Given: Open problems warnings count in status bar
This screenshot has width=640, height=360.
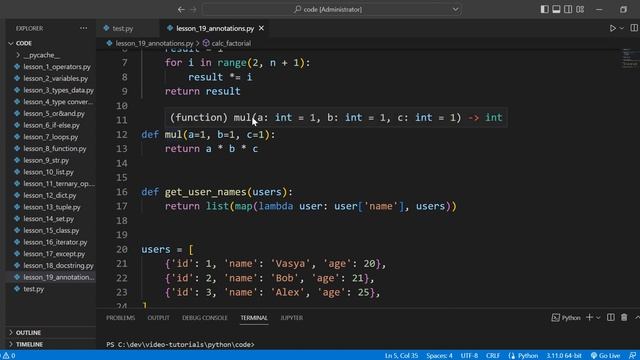Looking at the screenshot, I should 9,356.
